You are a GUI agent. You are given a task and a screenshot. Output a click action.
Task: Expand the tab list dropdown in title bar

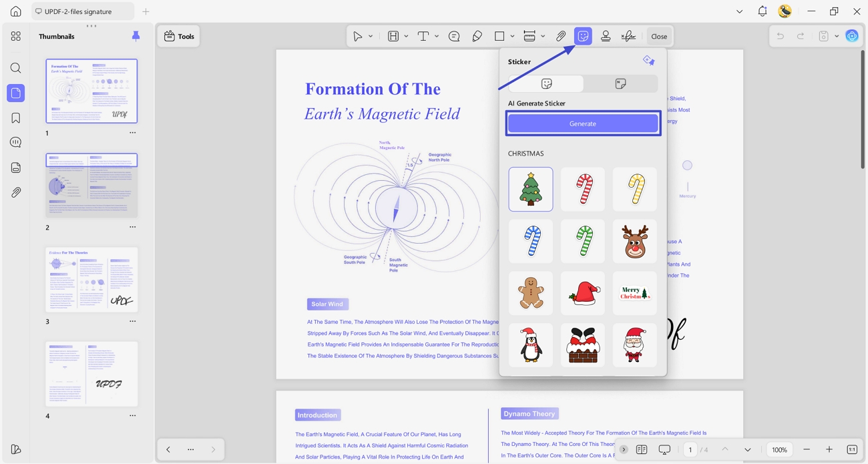click(739, 11)
